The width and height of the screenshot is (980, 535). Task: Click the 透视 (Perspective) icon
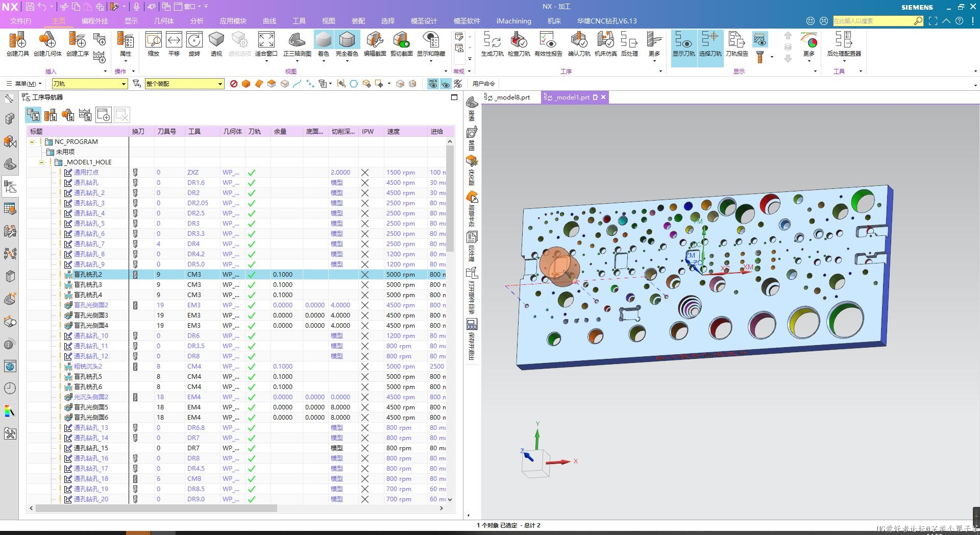pyautogui.click(x=216, y=43)
